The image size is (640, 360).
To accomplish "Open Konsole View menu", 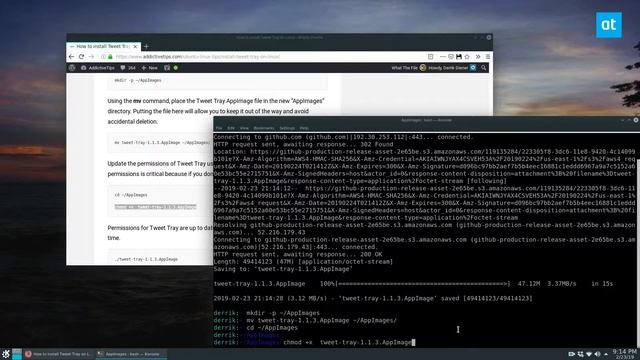I will [x=244, y=128].
